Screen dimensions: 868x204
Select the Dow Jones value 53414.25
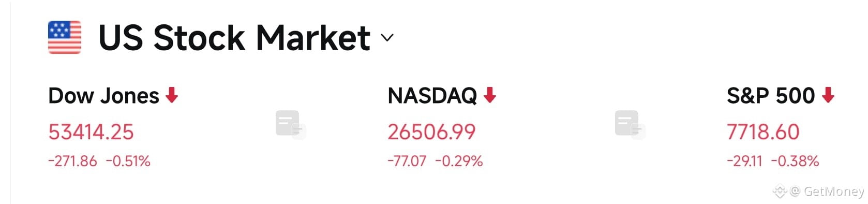pos(91,132)
